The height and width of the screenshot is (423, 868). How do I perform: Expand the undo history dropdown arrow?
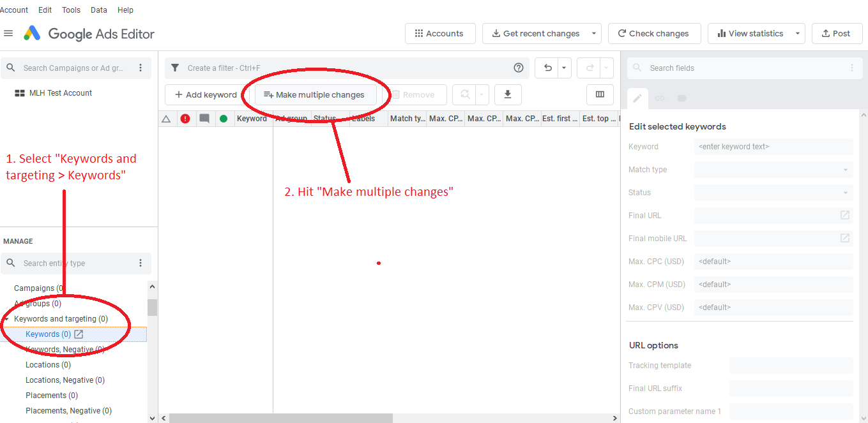[x=563, y=68]
